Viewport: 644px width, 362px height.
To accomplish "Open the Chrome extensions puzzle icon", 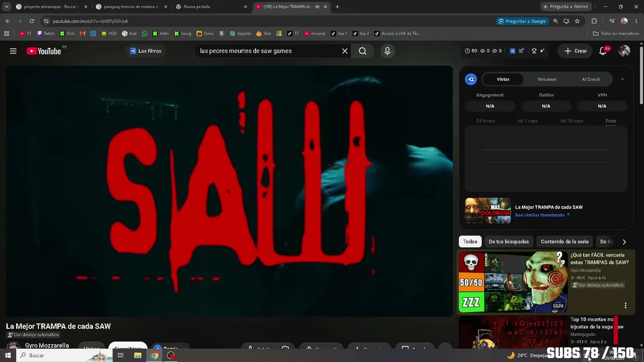I will click(x=594, y=21).
